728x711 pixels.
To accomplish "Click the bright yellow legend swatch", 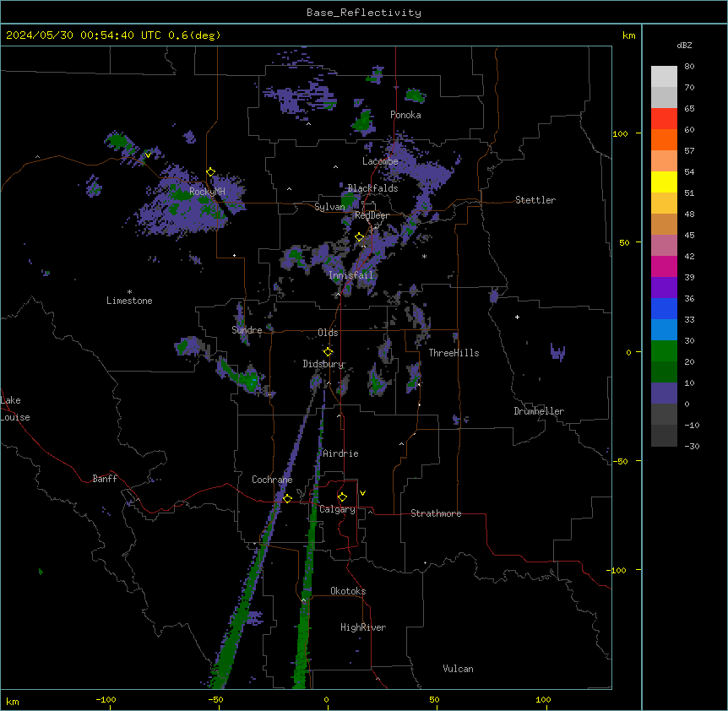I will click(664, 182).
